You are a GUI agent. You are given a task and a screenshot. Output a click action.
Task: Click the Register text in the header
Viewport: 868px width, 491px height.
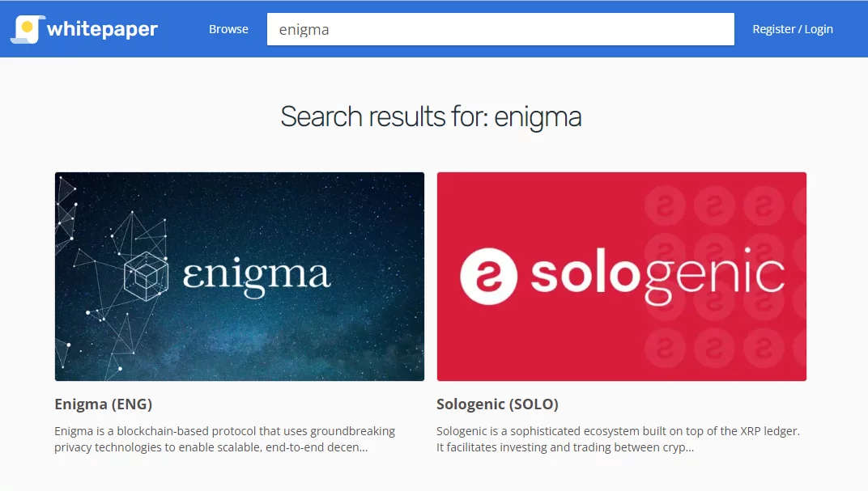tap(773, 29)
